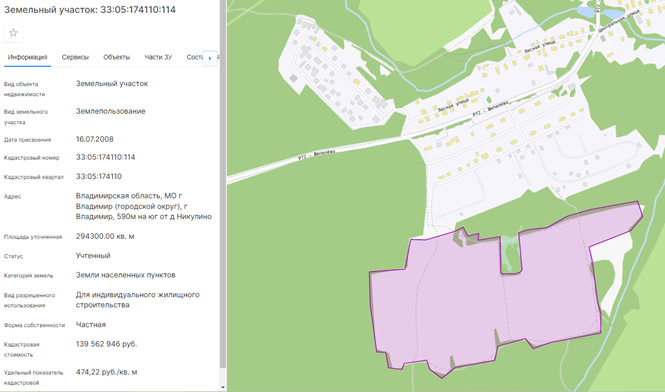Click the parcel title heading at top
The width and height of the screenshot is (665, 392).
coord(90,9)
